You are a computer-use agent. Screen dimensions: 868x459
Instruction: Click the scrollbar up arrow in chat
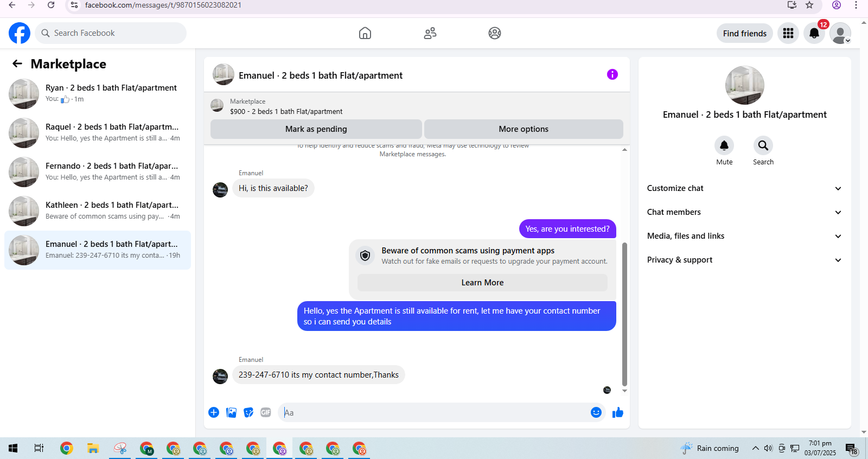[624, 149]
